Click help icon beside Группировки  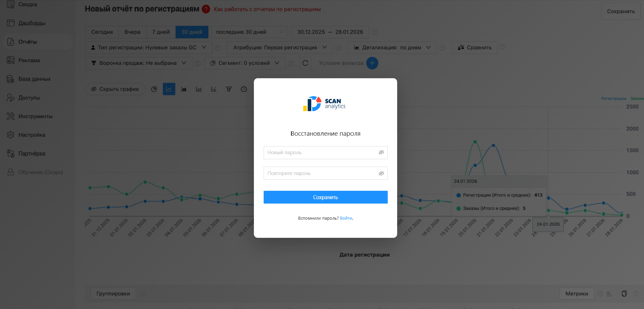coord(143,294)
